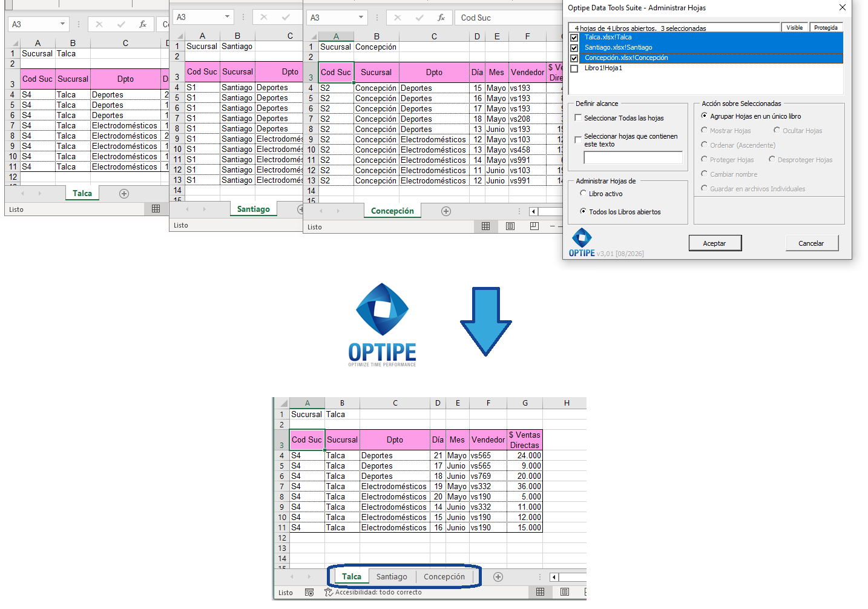This screenshot has height=609, width=868.
Task: Select Agrupar Hojas en un único libro
Action: (x=704, y=116)
